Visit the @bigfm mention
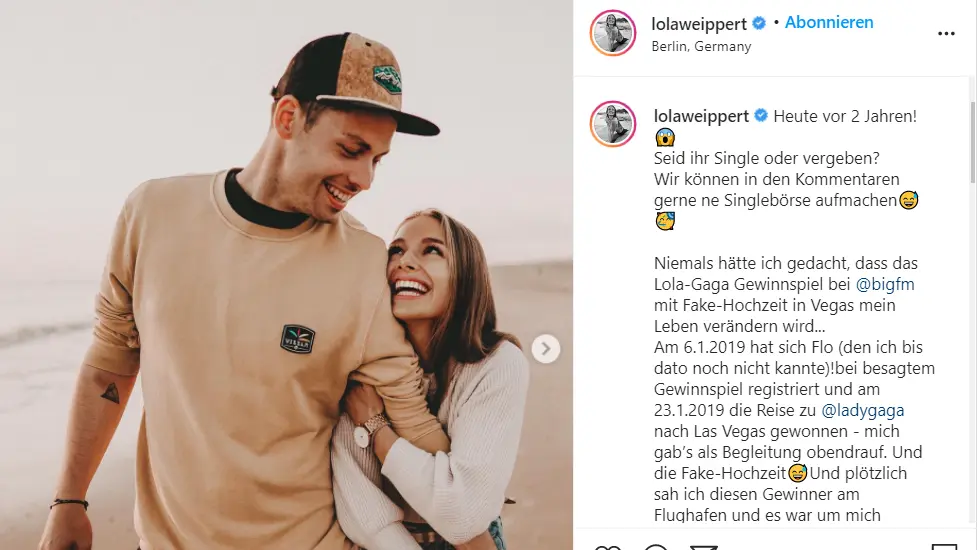The width and height of the screenshot is (977, 550). click(x=885, y=285)
